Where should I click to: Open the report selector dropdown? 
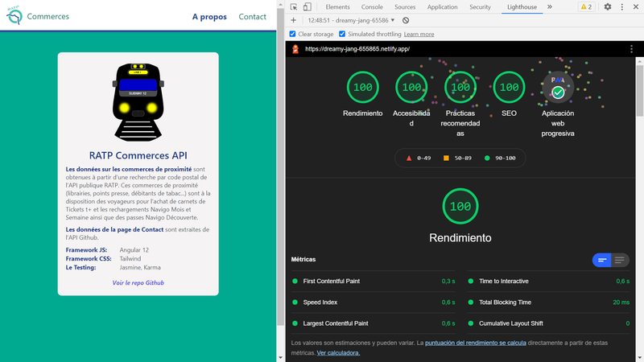351,20
